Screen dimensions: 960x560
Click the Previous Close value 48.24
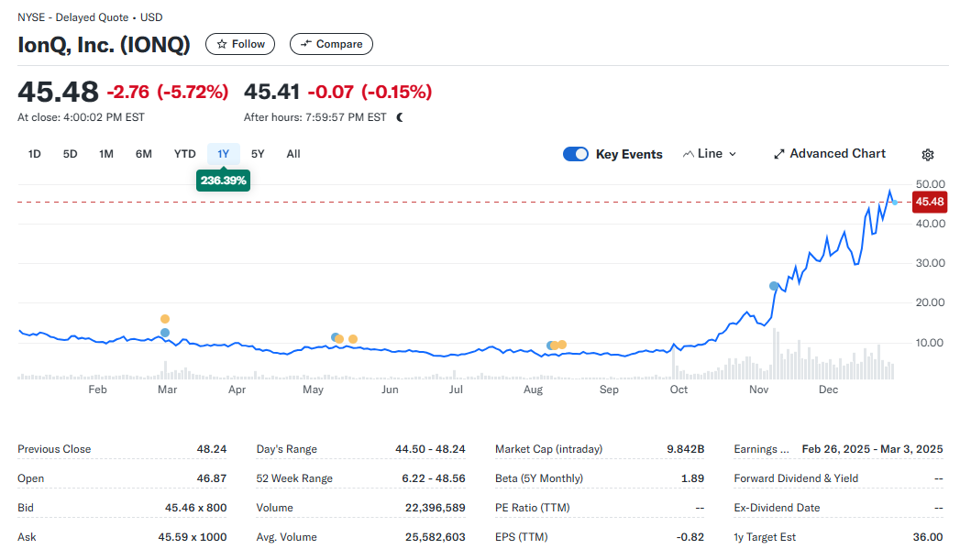[x=212, y=449]
